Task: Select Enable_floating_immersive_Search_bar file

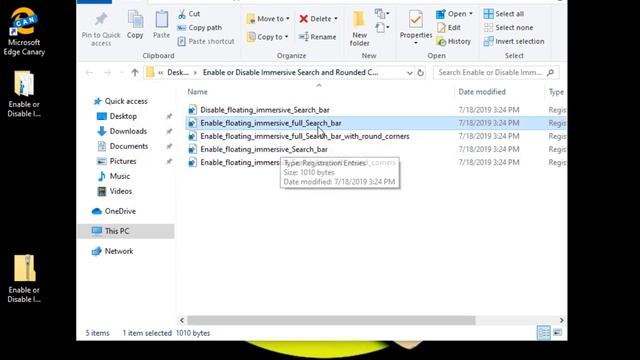Action: 264,149
